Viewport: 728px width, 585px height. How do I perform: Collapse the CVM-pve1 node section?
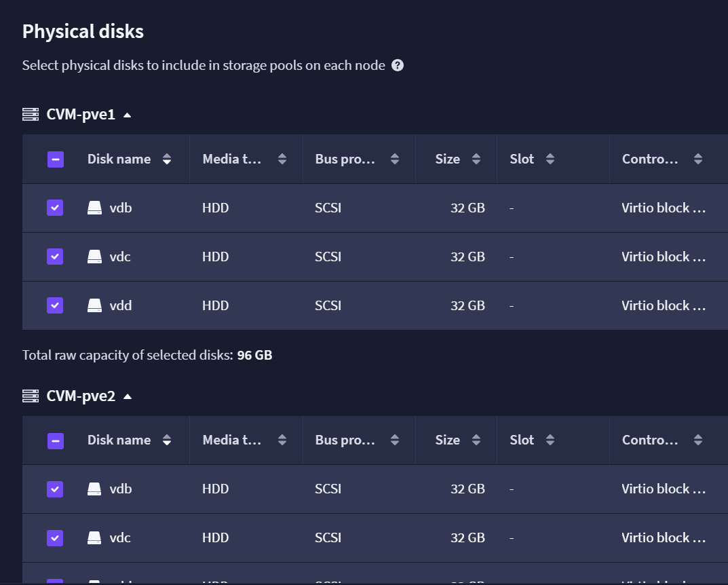128,115
